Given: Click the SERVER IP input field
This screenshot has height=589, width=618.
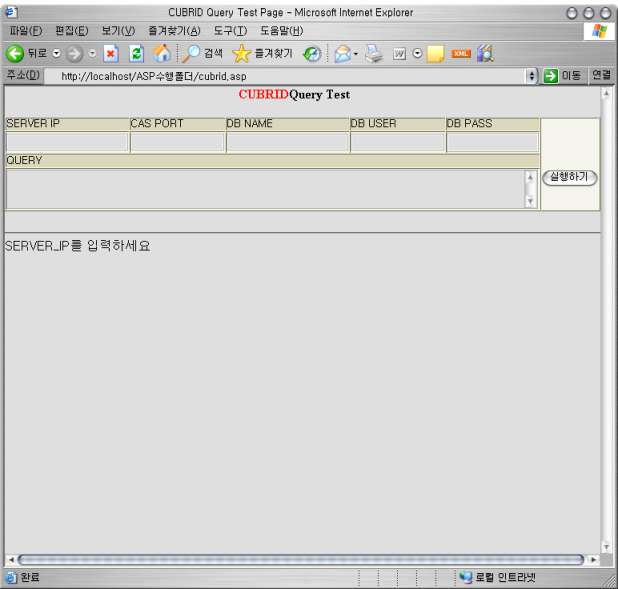Looking at the screenshot, I should click(67, 142).
